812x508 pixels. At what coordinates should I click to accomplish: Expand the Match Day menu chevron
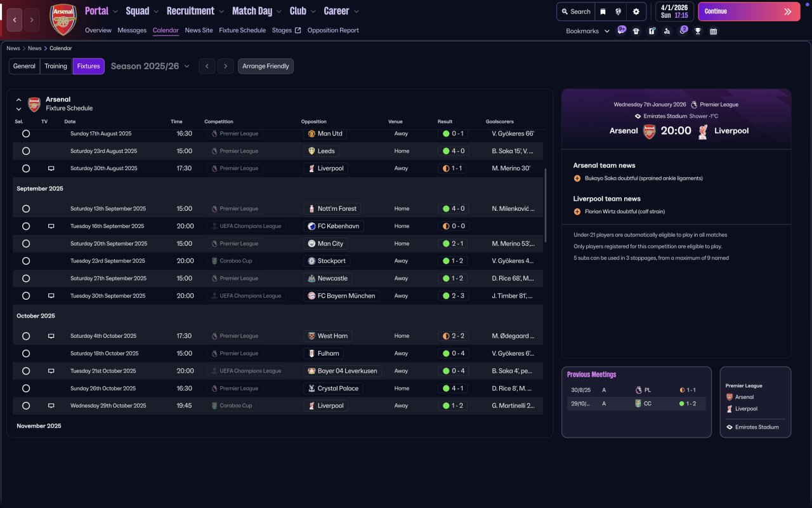(x=278, y=11)
